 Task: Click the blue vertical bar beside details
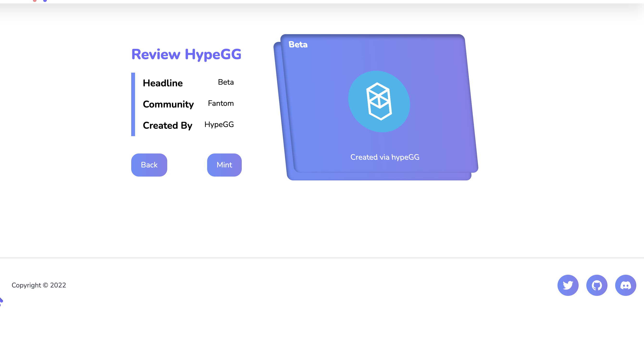133,104
